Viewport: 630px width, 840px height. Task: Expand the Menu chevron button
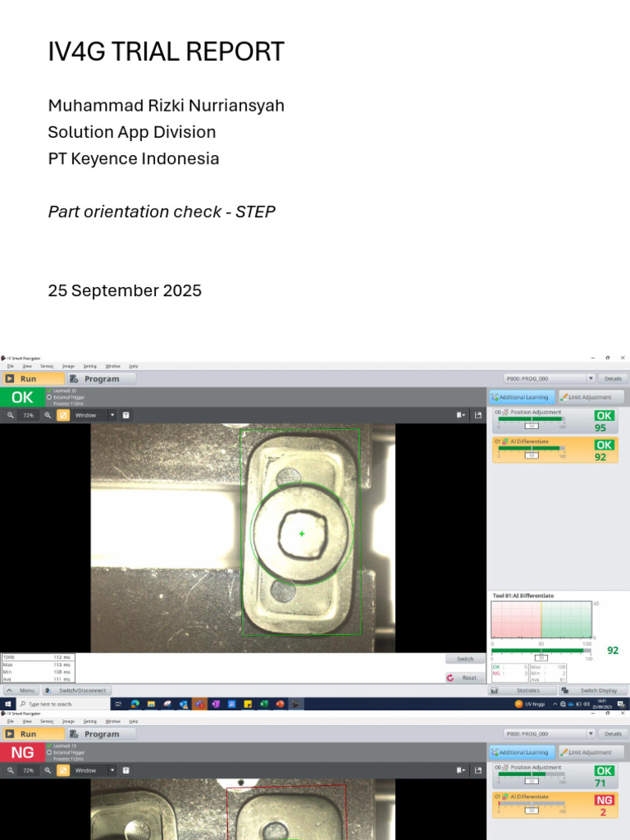coord(21,691)
